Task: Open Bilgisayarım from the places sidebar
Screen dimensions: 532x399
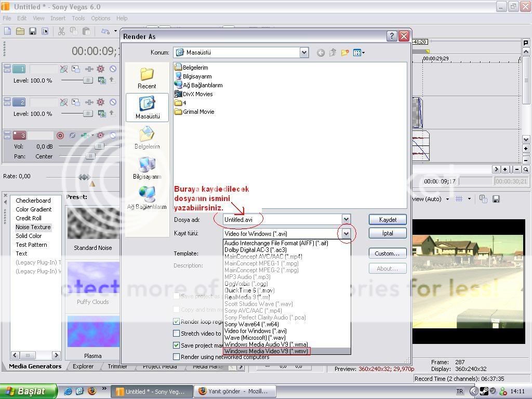Action: (147, 168)
